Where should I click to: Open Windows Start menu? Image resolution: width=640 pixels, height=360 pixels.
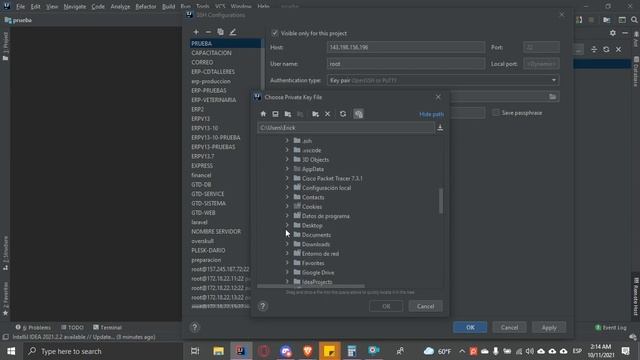(11, 351)
